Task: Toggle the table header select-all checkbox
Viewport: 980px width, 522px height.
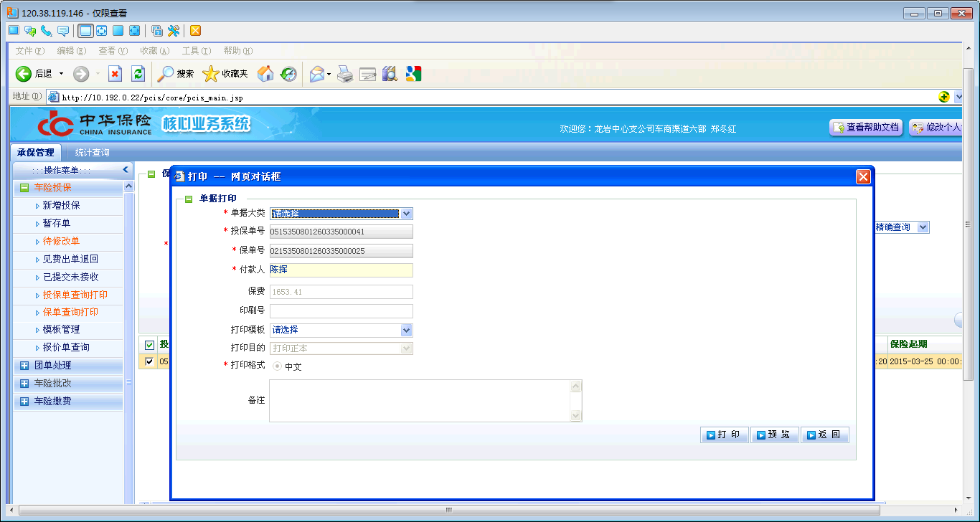Action: (149, 345)
